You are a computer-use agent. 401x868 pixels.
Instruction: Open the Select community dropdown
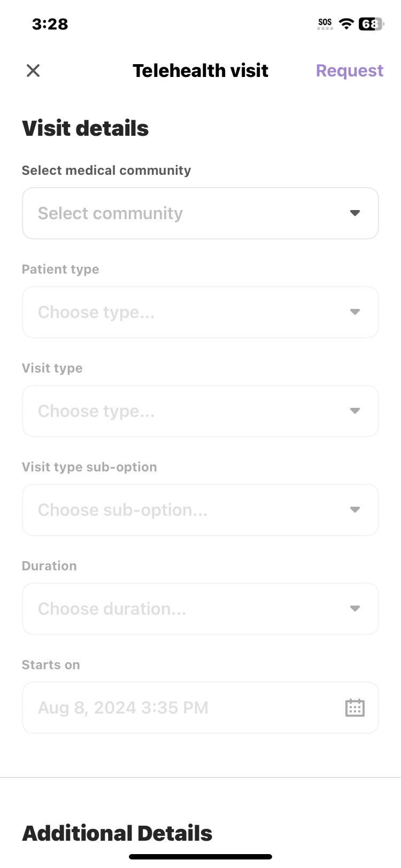pos(200,213)
